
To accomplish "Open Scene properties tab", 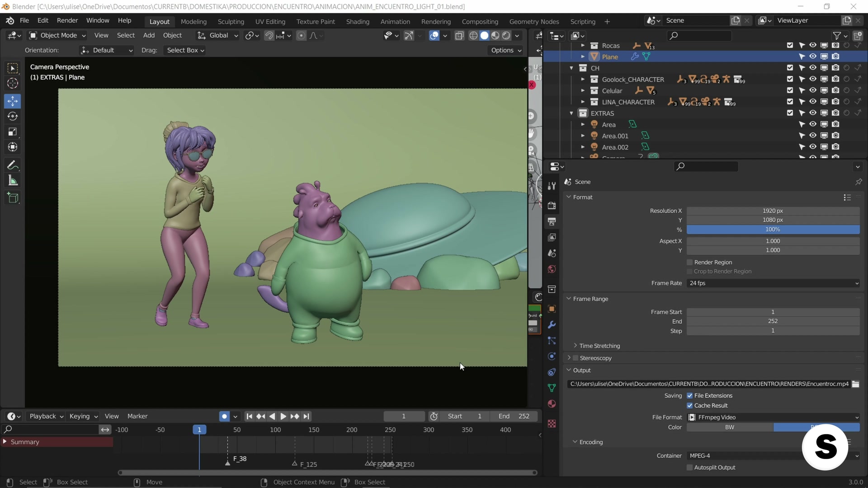I will pyautogui.click(x=552, y=253).
